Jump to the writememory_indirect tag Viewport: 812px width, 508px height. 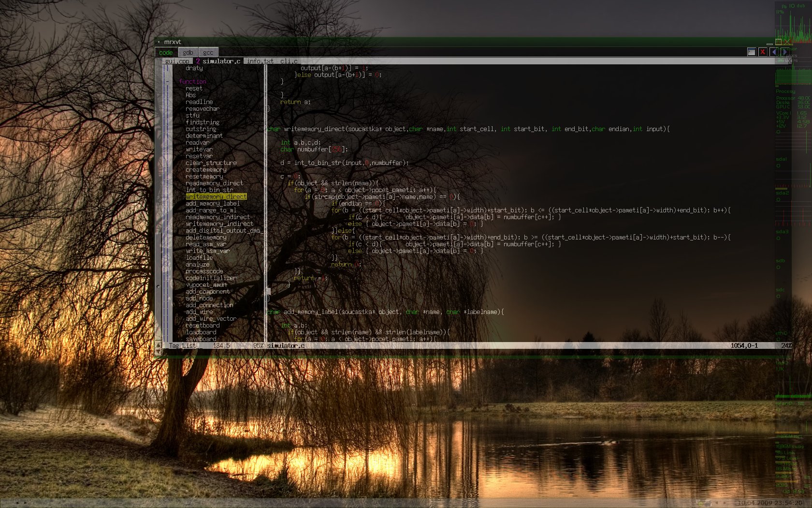(x=219, y=224)
